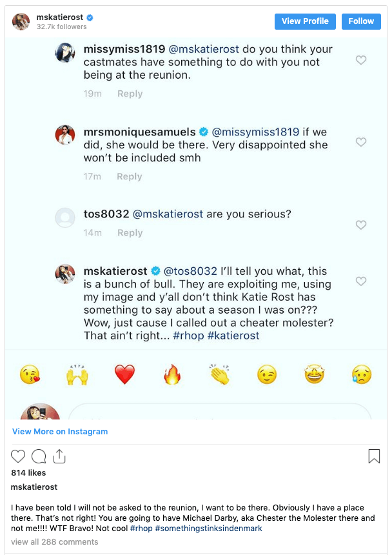The image size is (392, 555).
Task: Like the post with the heart icon
Action: click(18, 457)
